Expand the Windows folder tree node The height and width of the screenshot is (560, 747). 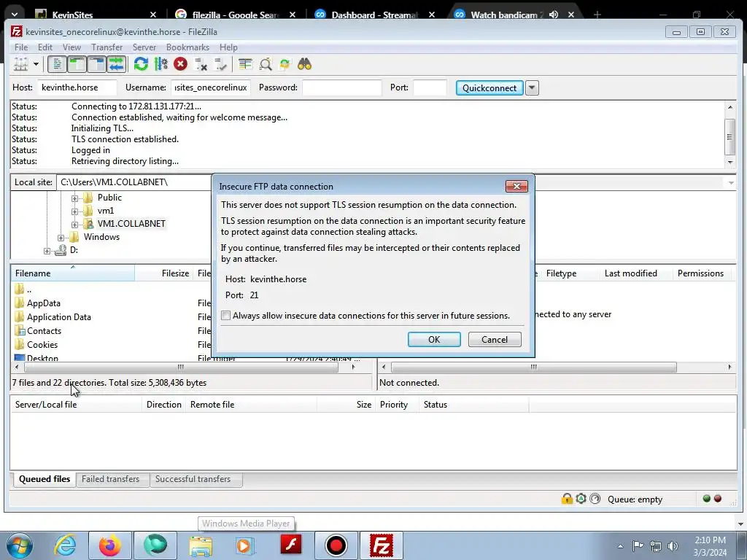(61, 237)
